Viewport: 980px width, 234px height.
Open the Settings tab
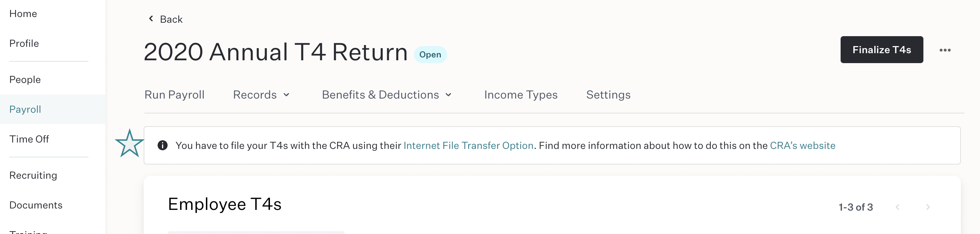point(608,95)
